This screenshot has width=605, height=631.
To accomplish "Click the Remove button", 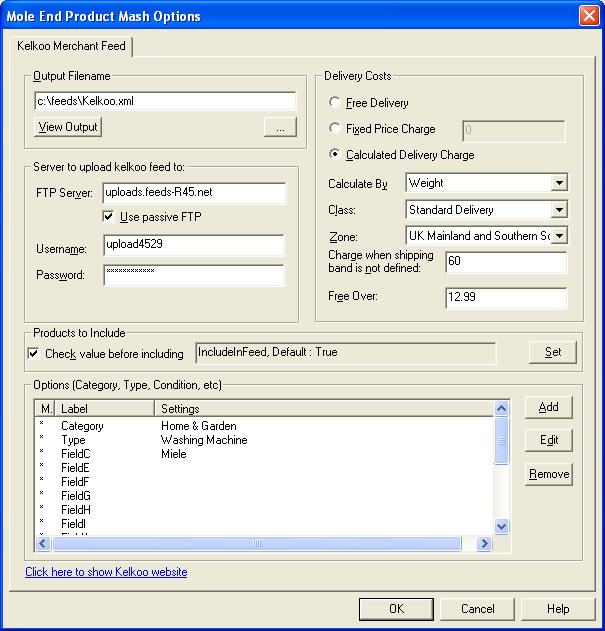I will tap(548, 474).
